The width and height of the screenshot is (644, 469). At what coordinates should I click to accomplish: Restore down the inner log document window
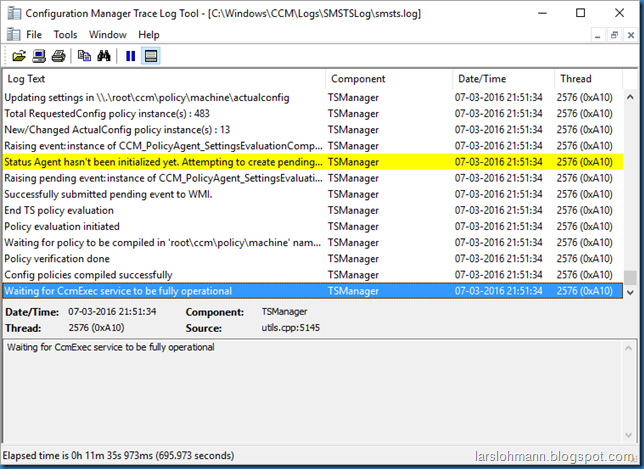click(x=614, y=35)
